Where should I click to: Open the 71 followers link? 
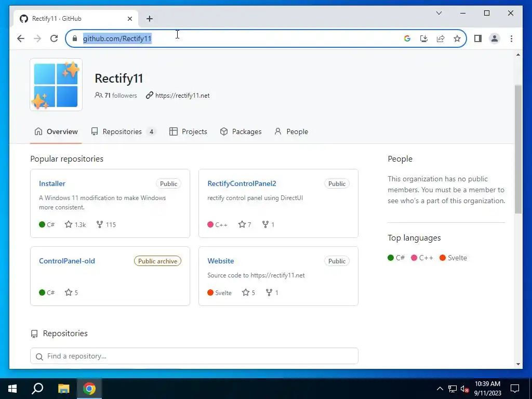click(116, 96)
